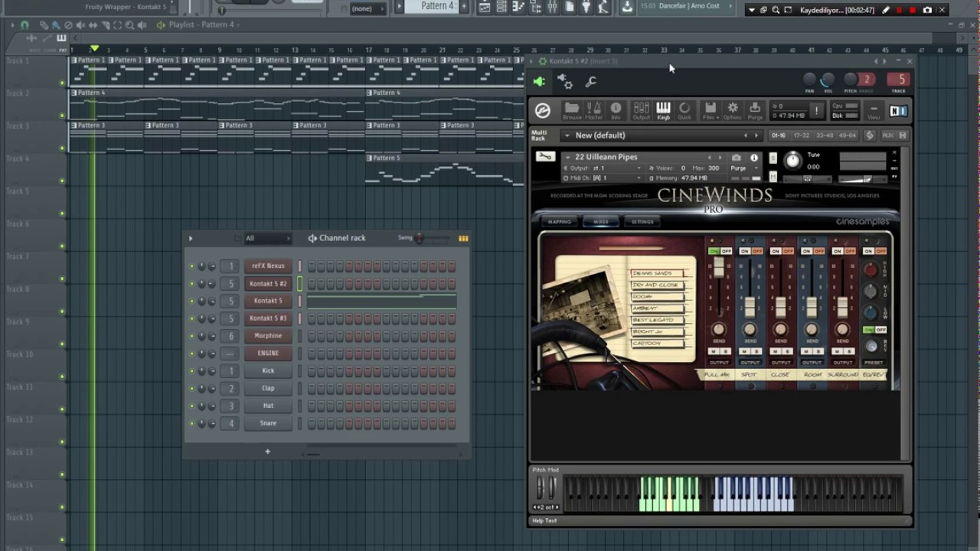Select the Kick channel button
Viewport: 980px width, 551px height.
[268, 371]
